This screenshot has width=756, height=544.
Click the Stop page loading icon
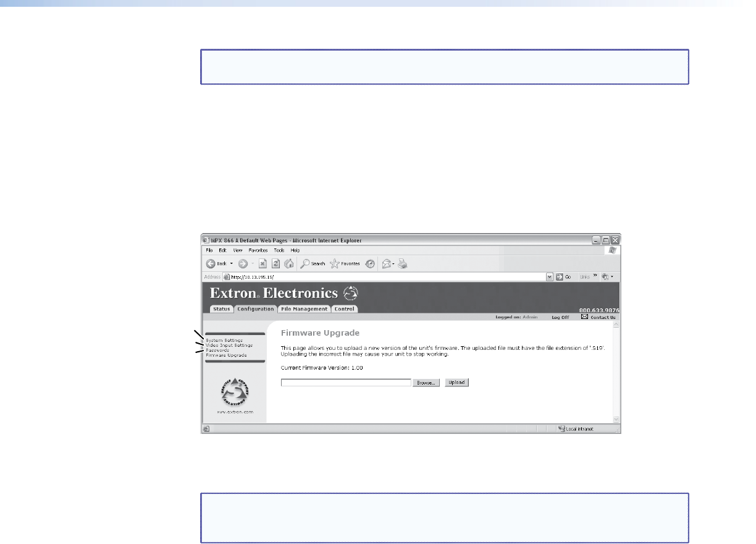click(262, 263)
